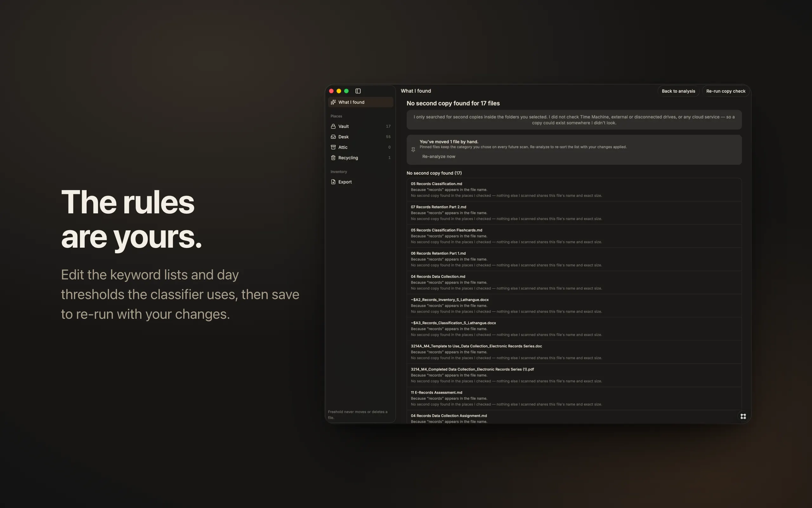Click the expand icon at bottom right

[743, 416]
